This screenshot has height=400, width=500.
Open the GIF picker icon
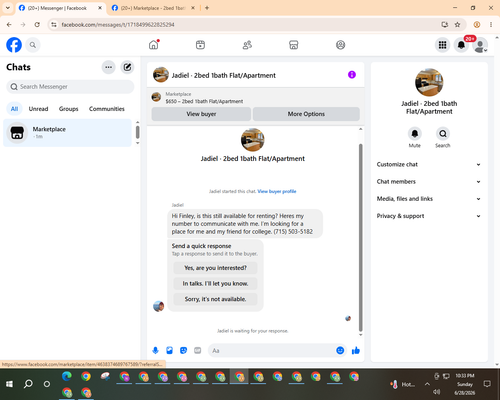(198, 350)
